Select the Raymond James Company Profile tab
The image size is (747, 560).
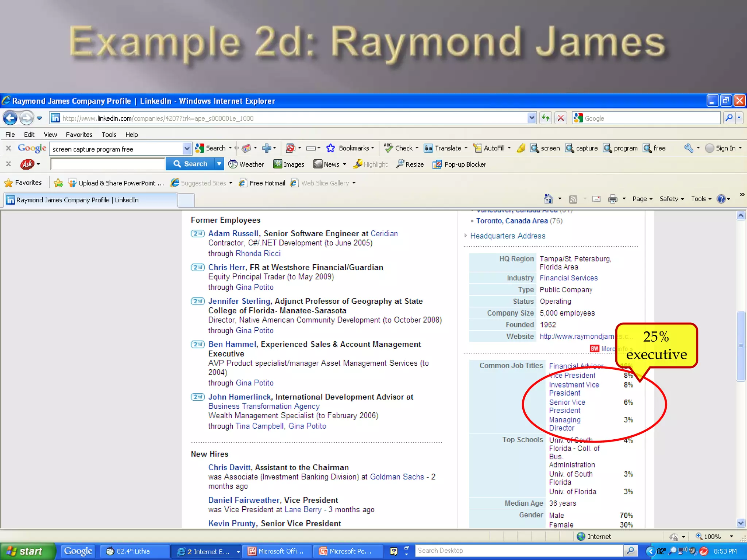[x=90, y=200]
